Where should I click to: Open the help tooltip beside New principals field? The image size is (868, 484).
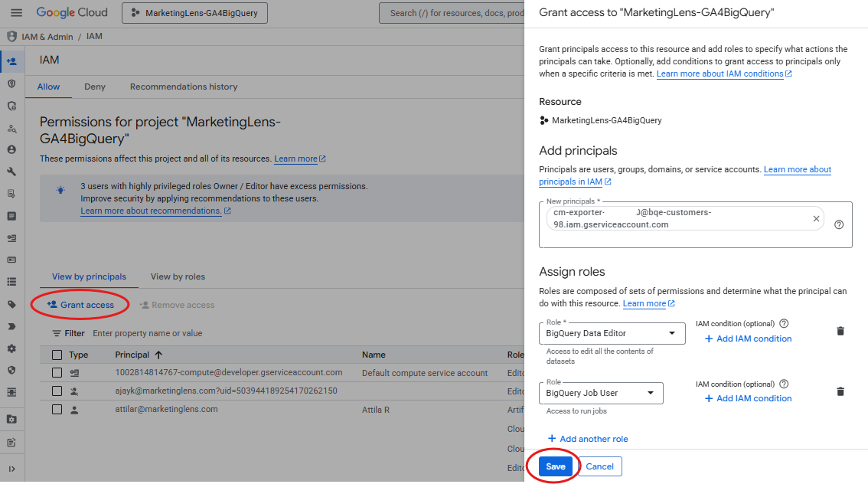point(838,224)
